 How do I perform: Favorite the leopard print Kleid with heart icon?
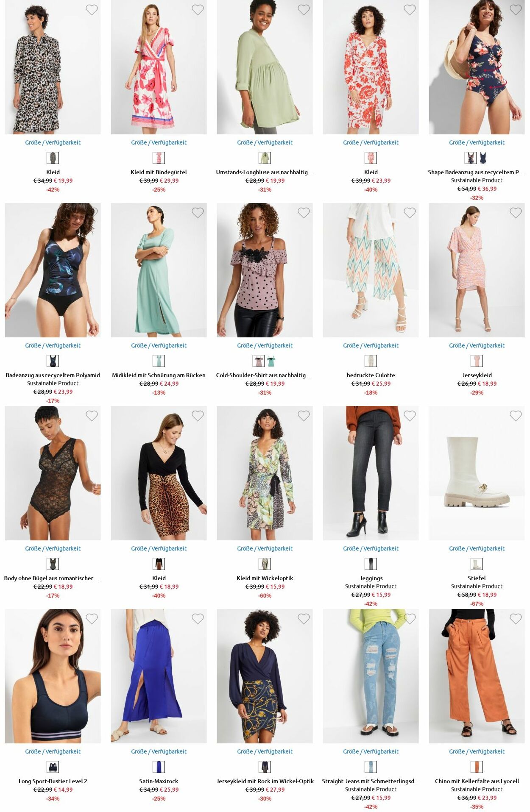click(x=92, y=10)
